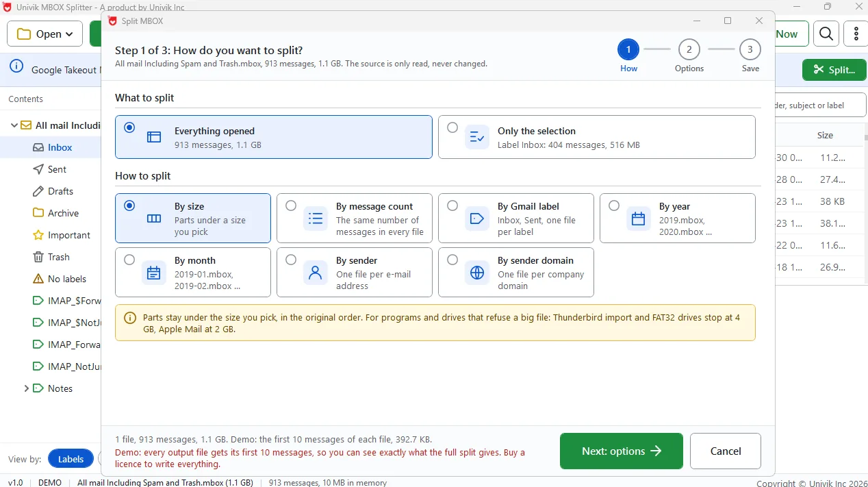Pick the By year radio button
This screenshot has height=487, width=868.
pos(614,205)
